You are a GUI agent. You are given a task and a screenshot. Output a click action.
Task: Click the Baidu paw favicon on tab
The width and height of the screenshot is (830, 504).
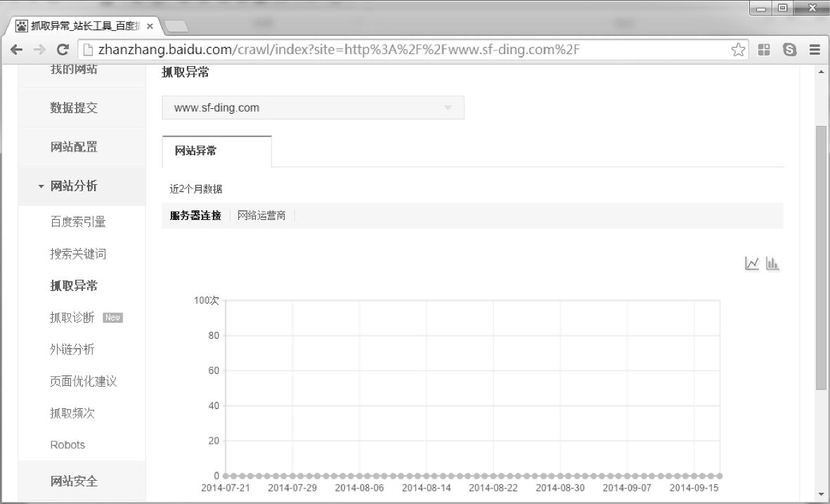pyautogui.click(x=21, y=25)
